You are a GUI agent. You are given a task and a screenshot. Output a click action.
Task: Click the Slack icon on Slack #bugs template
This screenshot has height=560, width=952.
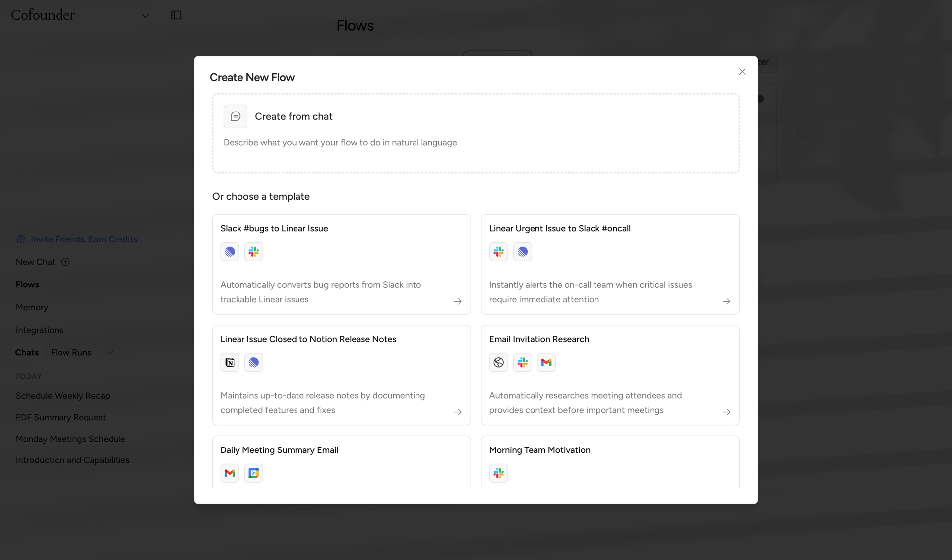pyautogui.click(x=253, y=252)
